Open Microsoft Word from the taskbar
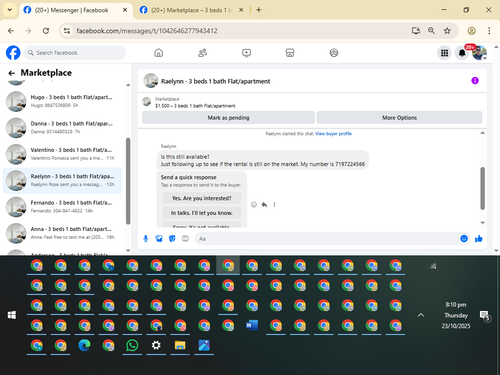 click(x=252, y=325)
